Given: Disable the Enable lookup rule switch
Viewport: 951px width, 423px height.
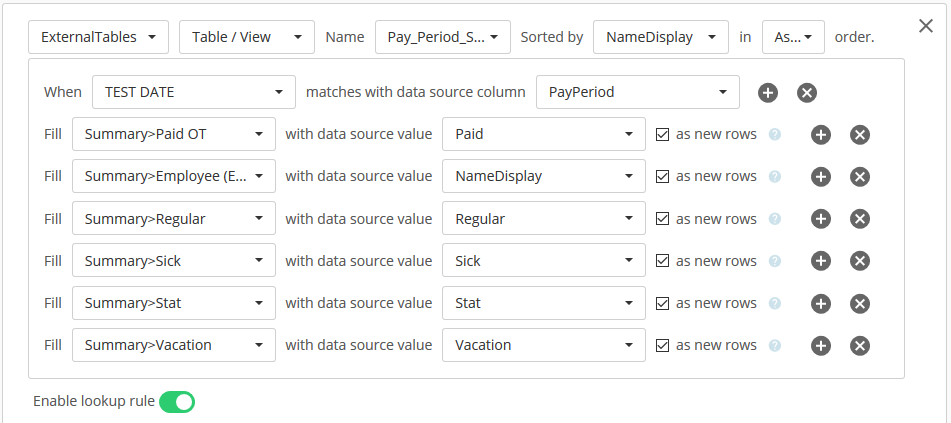Looking at the screenshot, I should 177,402.
